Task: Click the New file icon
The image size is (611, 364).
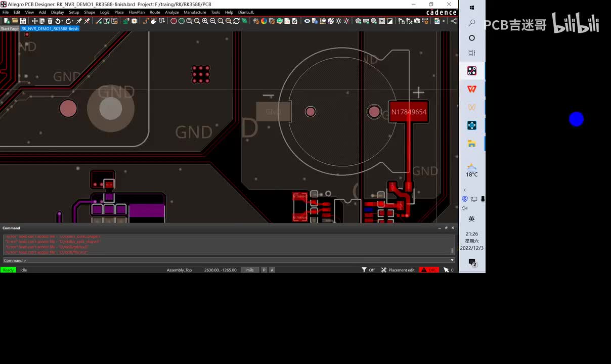Action: click(x=7, y=21)
